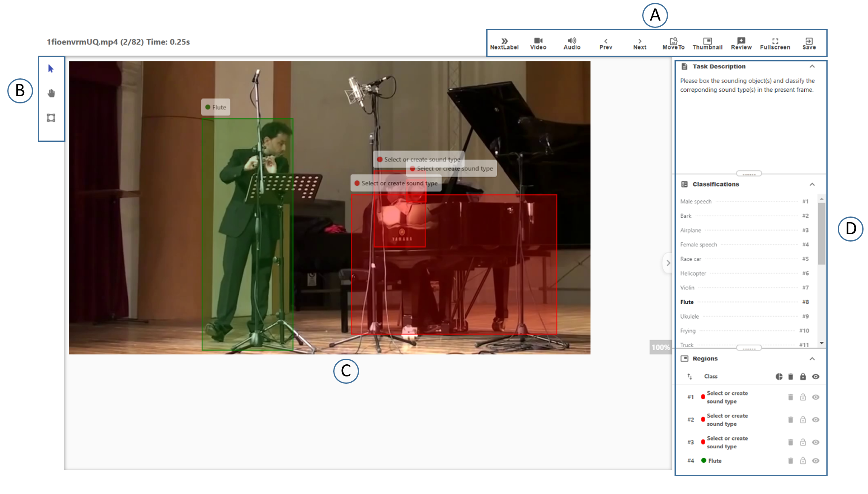
Task: Click the Task Description document icon
Action: (x=684, y=66)
